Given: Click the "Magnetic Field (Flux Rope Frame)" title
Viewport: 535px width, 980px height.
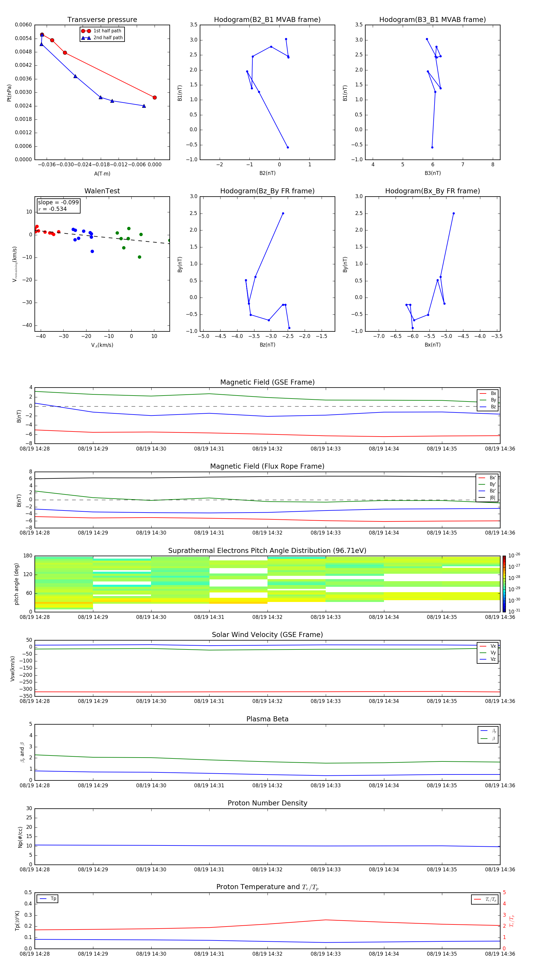Looking at the screenshot, I should [267, 467].
